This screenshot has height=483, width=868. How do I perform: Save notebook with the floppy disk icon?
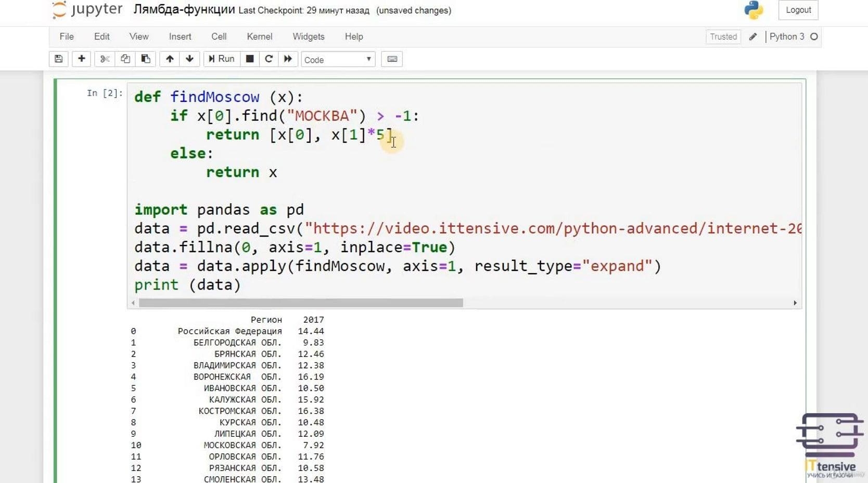coord(59,59)
